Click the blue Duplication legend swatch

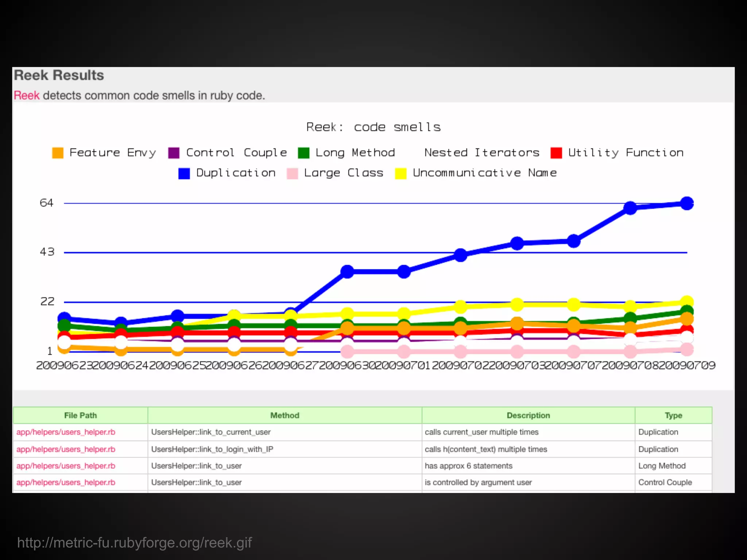tap(184, 173)
